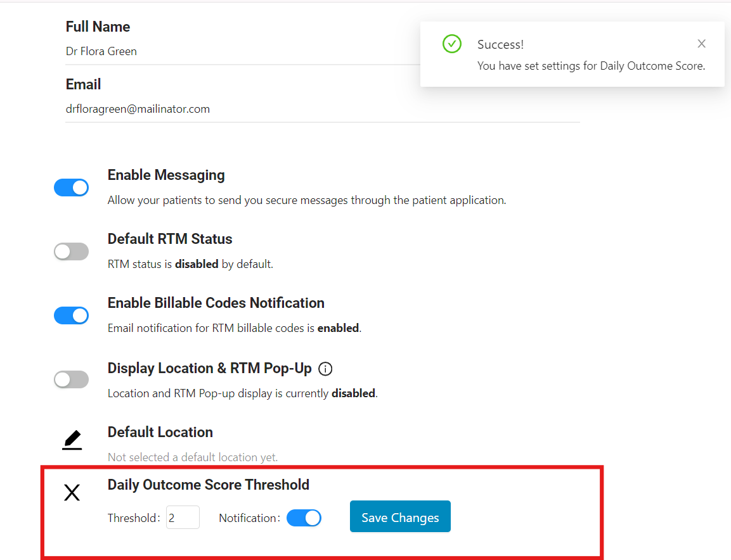Click 'Not selected a default location yet' text
The image size is (731, 560).
coord(193,457)
